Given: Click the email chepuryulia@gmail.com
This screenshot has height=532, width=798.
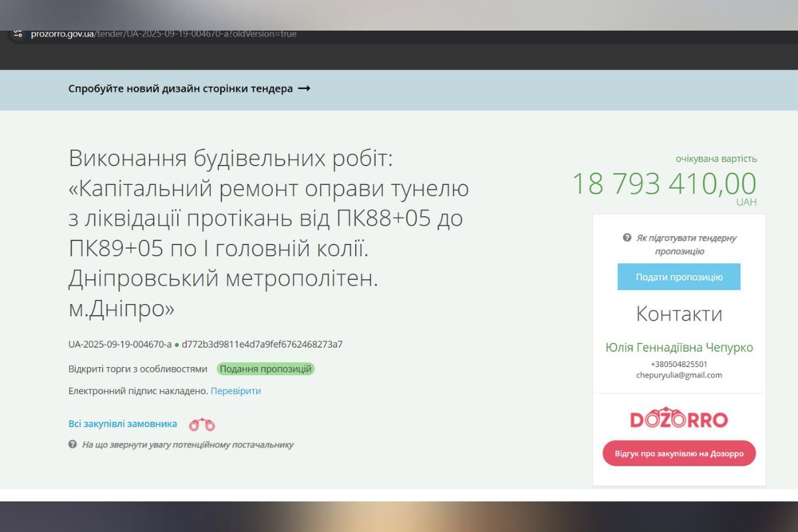Looking at the screenshot, I should pos(680,374).
